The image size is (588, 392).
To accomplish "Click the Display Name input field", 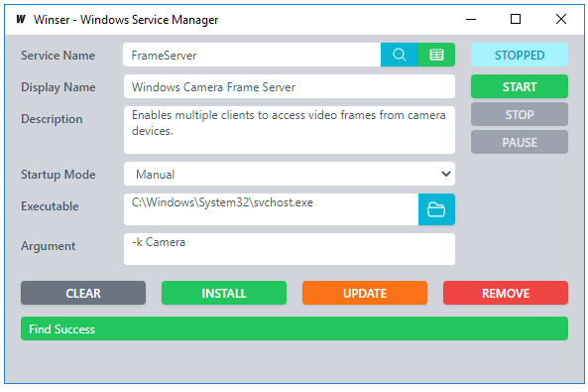I will (x=290, y=86).
